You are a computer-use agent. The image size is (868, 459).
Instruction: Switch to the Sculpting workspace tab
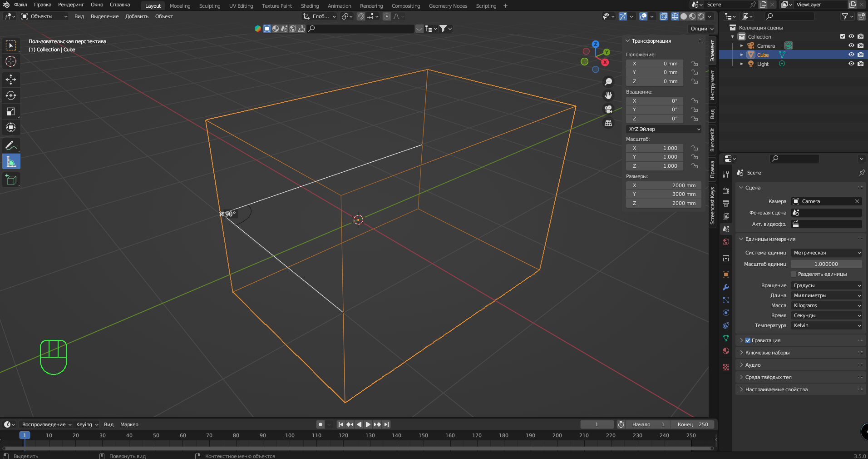pyautogui.click(x=209, y=6)
